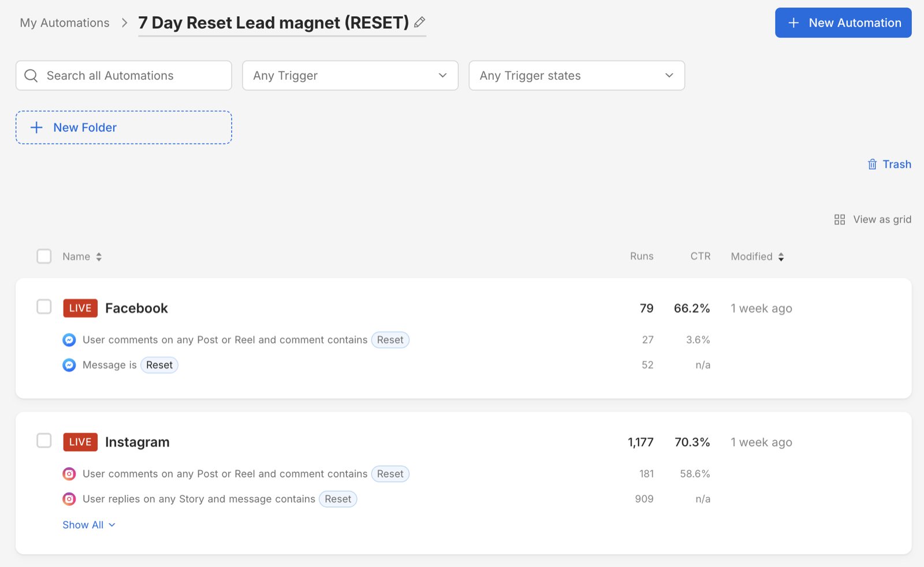Click Reset tag in Facebook comment trigger
924x567 pixels.
coord(390,340)
